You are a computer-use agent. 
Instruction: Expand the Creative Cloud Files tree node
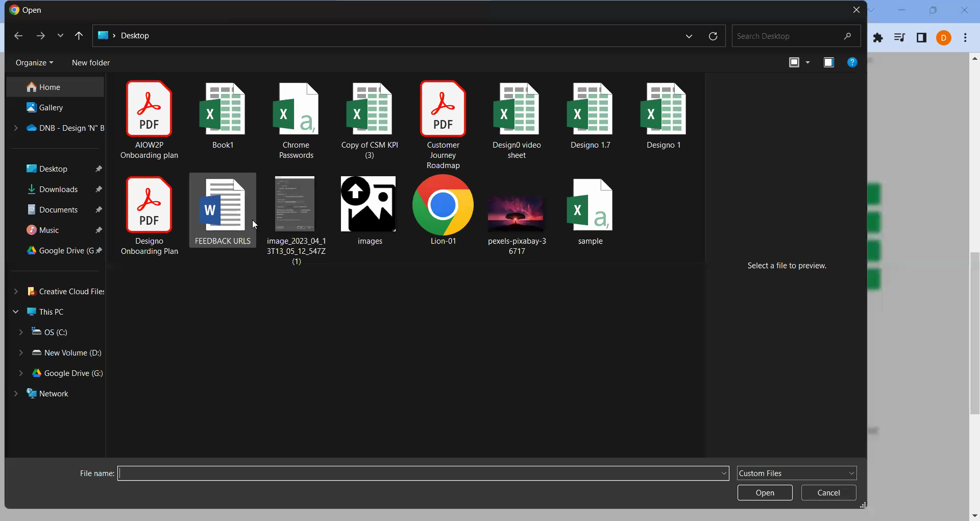[16, 291]
